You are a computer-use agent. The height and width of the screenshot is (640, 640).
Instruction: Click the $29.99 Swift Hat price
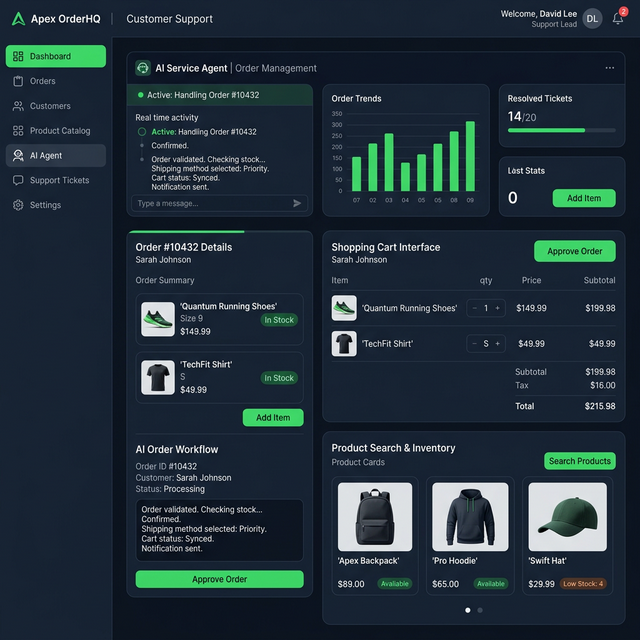[x=542, y=584]
